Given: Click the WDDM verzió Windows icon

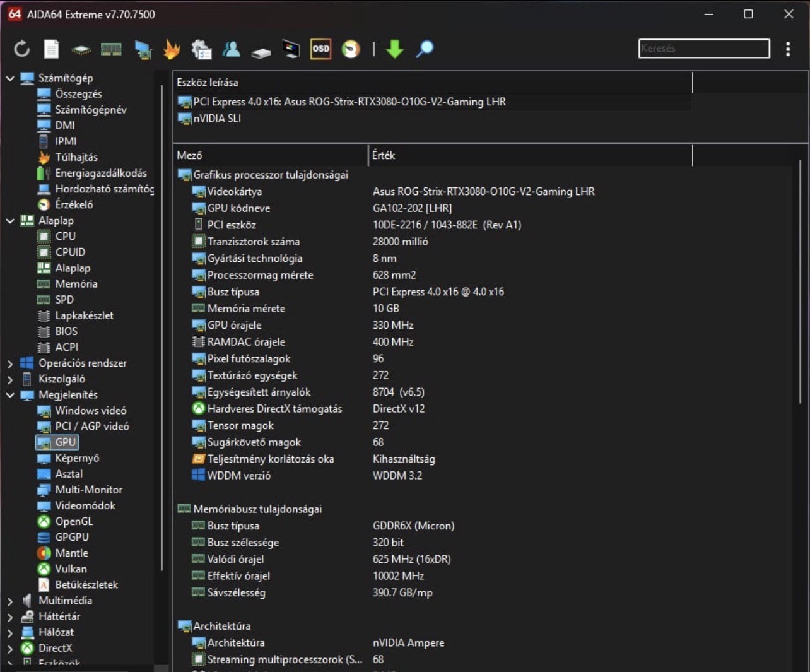Looking at the screenshot, I should pyautogui.click(x=198, y=475).
